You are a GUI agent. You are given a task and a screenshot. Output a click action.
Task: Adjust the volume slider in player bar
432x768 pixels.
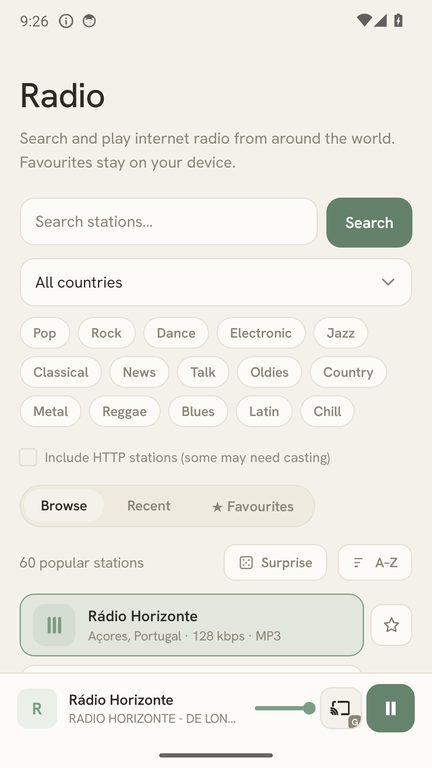[285, 708]
